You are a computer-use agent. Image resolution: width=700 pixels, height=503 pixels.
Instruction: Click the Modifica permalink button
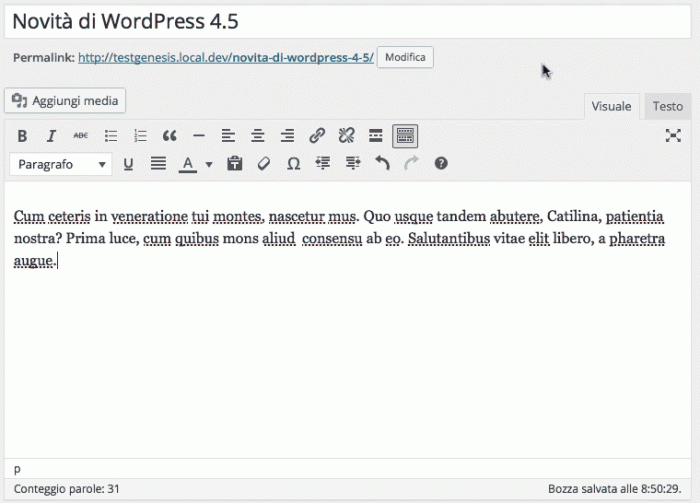[x=405, y=58]
